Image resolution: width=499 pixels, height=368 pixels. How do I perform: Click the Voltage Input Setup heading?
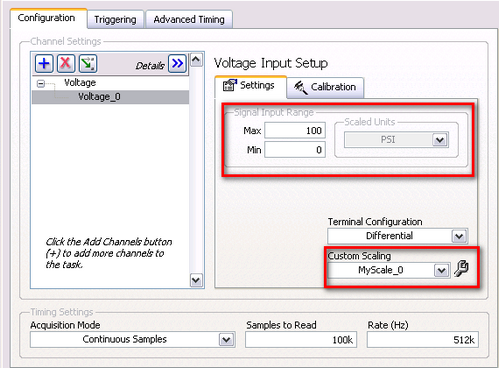(271, 63)
